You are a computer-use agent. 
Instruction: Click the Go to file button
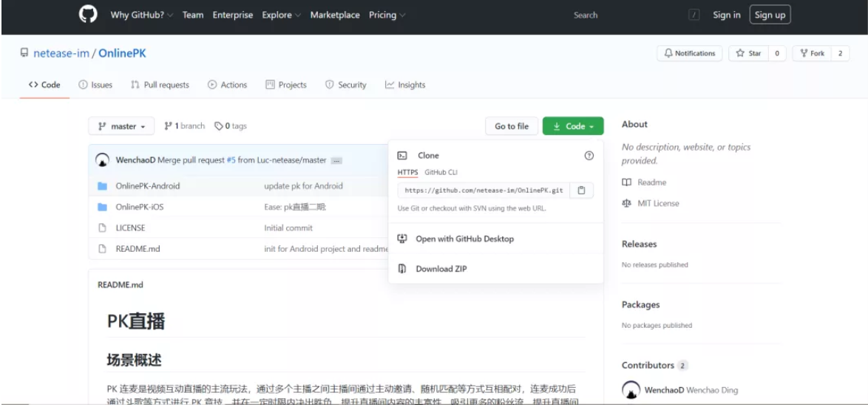click(x=512, y=126)
